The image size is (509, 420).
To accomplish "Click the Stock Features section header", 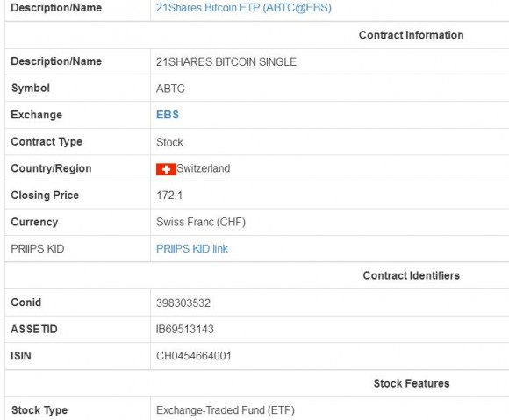I will 412,383.
